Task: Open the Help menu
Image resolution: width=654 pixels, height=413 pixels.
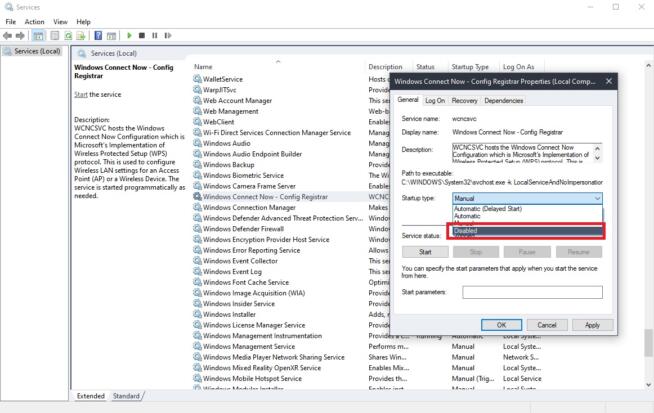Action: (x=83, y=22)
